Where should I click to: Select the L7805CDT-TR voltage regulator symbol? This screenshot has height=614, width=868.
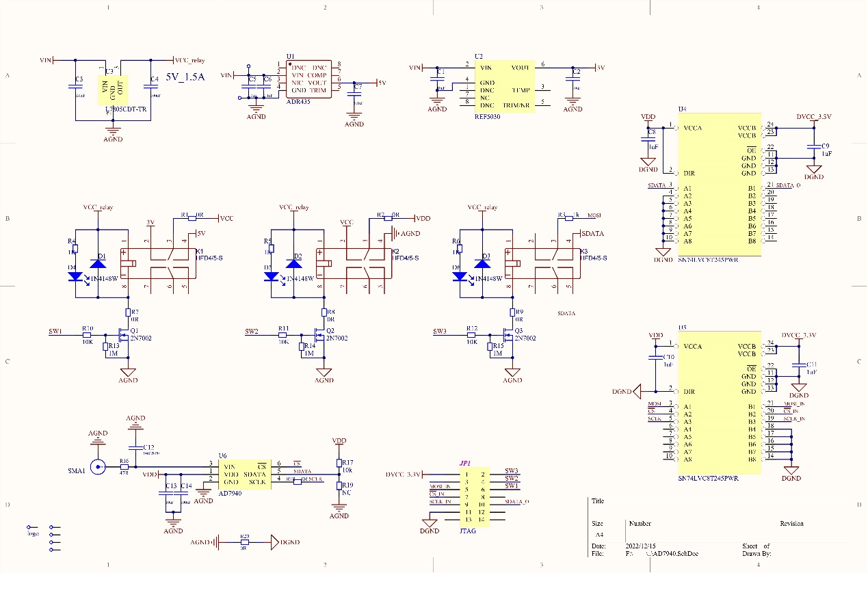[113, 88]
